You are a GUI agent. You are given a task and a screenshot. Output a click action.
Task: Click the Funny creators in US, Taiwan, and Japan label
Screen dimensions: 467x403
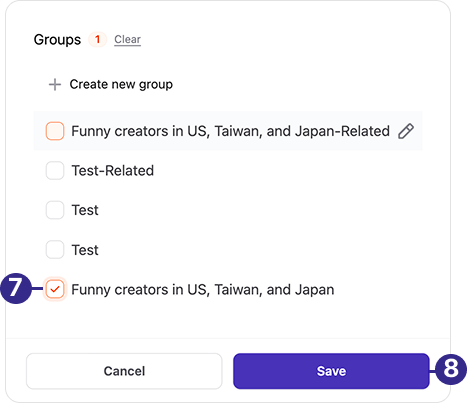point(203,289)
